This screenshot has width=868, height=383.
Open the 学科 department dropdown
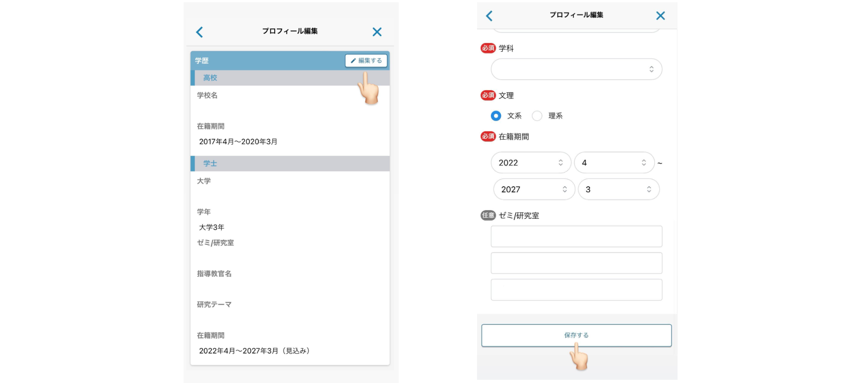click(576, 69)
